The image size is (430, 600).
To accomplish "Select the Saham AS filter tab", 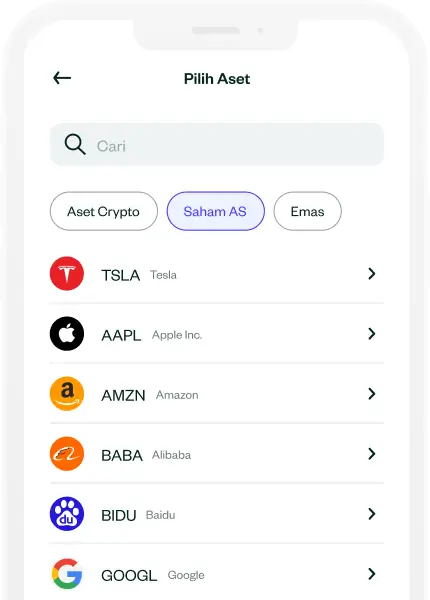I will coord(215,211).
